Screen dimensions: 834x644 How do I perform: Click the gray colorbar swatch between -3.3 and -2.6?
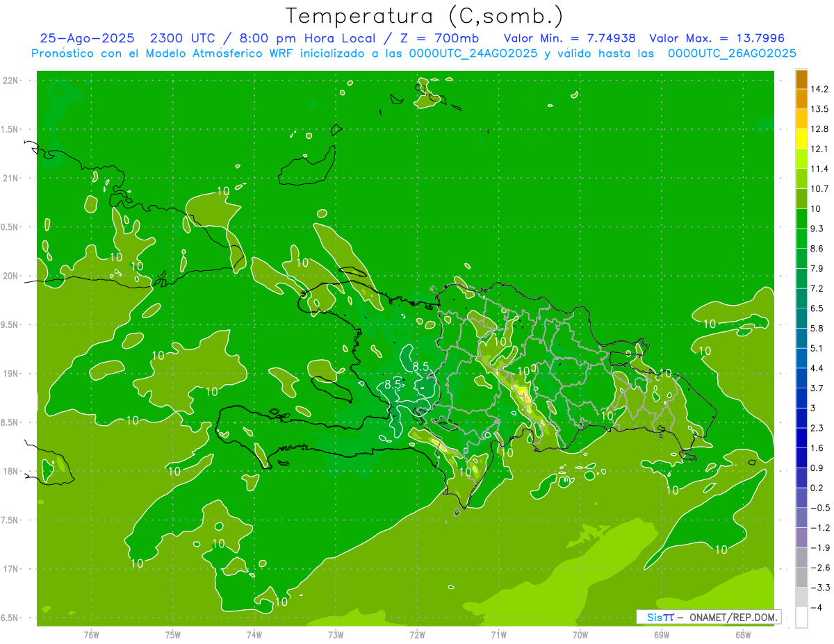(801, 577)
